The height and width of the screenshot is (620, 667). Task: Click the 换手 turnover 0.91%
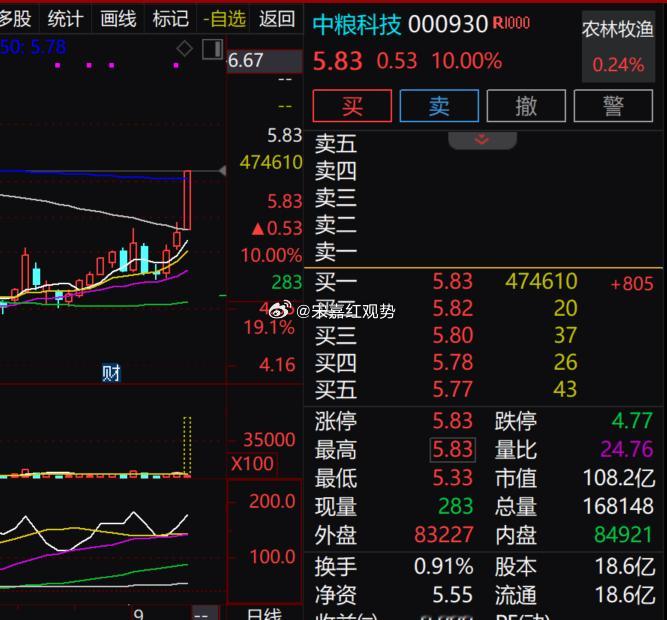click(444, 567)
